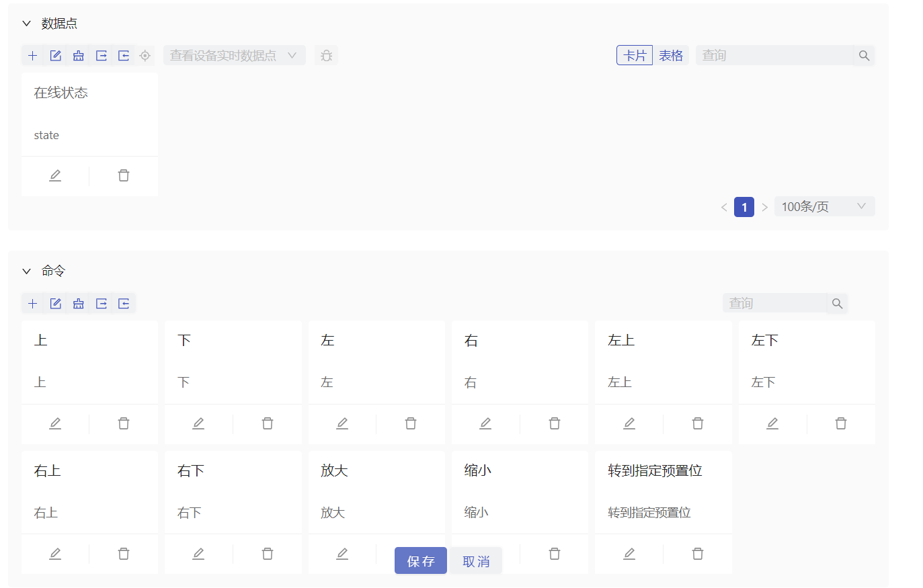Screen dimensions: 923x588
Task: Edit the 放大 command card
Action: tap(342, 554)
